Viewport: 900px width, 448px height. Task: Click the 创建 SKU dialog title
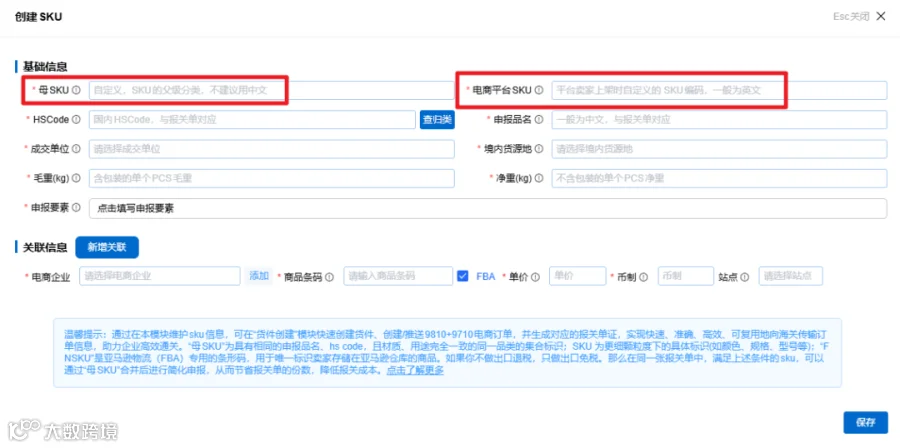point(38,17)
